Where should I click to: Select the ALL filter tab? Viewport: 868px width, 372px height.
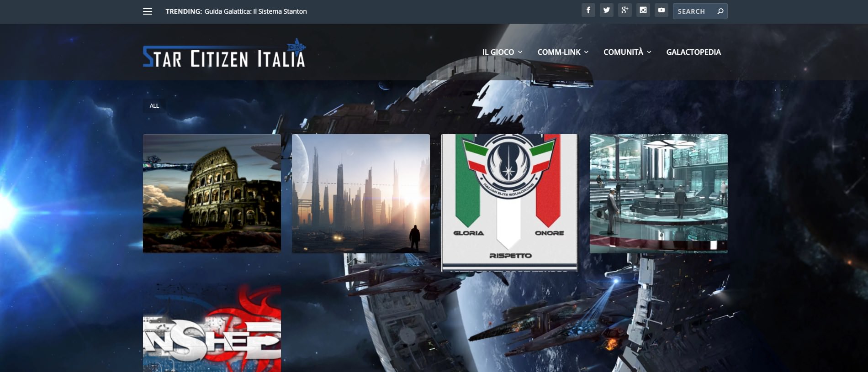[154, 106]
